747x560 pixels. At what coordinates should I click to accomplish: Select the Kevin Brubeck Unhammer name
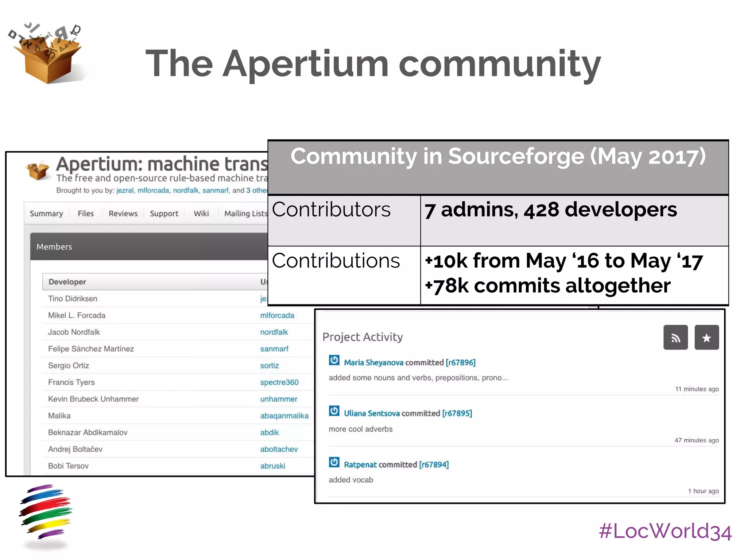[93, 399]
